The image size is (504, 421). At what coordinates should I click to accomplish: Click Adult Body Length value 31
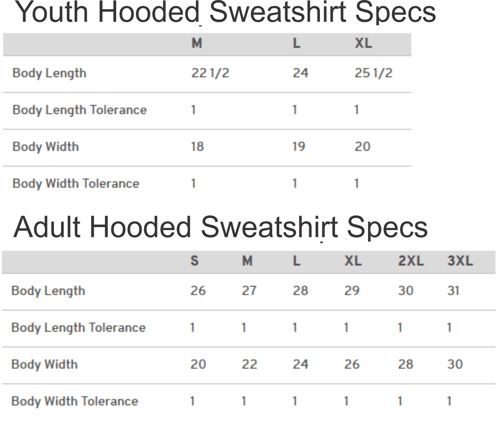(453, 291)
